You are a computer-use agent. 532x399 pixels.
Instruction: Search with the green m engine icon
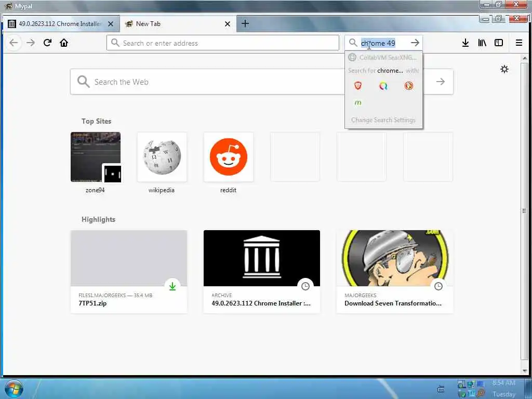point(358,102)
